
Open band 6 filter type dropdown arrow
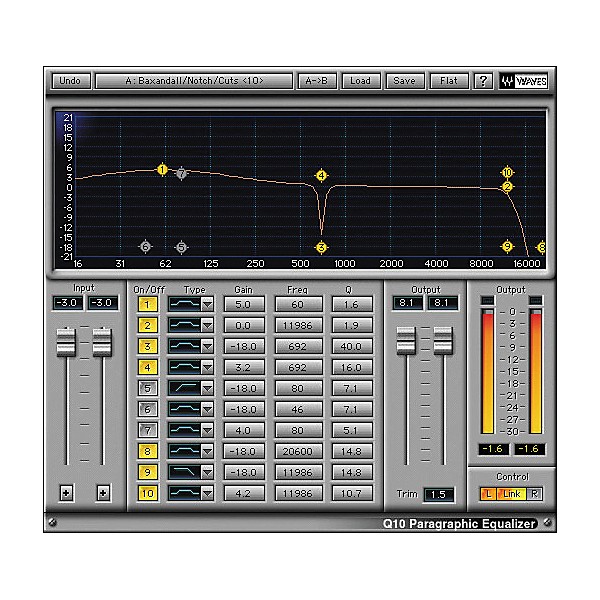(207, 409)
